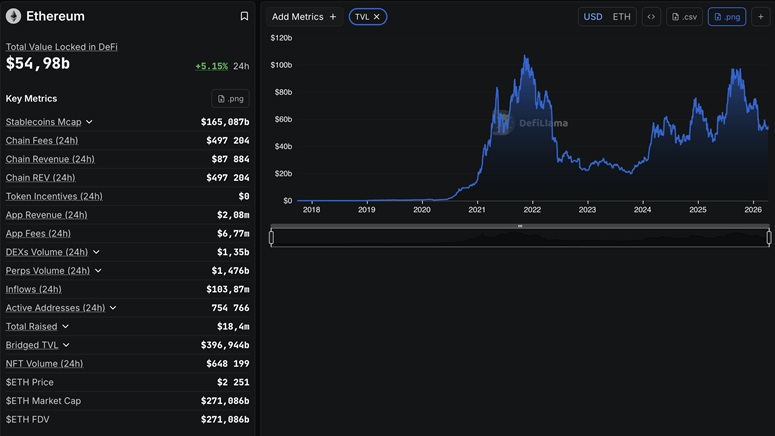Expand the Perps Volume (24h) row
Image resolution: width=775 pixels, height=436 pixels.
[98, 271]
